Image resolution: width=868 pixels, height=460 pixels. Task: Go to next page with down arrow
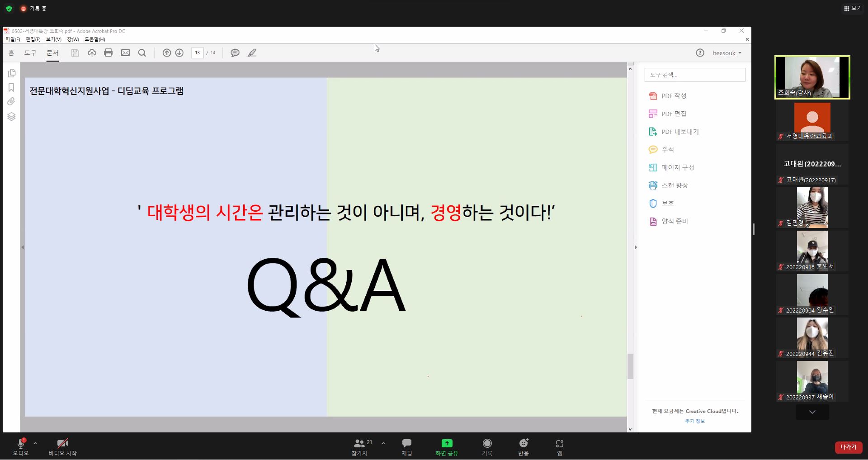pos(179,53)
